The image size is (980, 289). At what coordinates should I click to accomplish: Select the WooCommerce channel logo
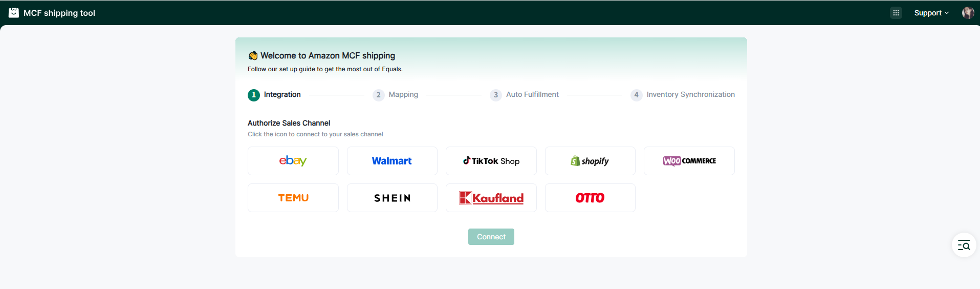click(x=689, y=161)
